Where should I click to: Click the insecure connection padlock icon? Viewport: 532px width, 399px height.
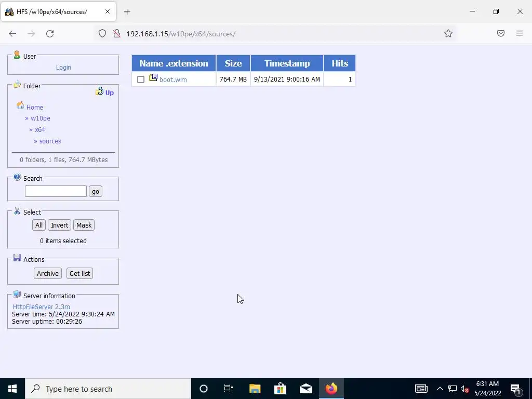pos(117,33)
